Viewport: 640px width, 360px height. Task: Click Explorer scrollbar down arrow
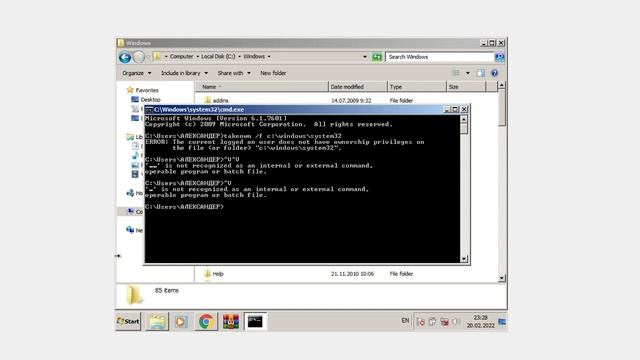[x=502, y=278]
